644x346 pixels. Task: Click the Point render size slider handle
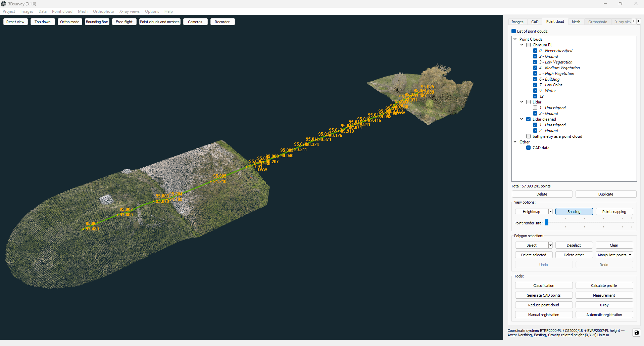click(x=547, y=222)
